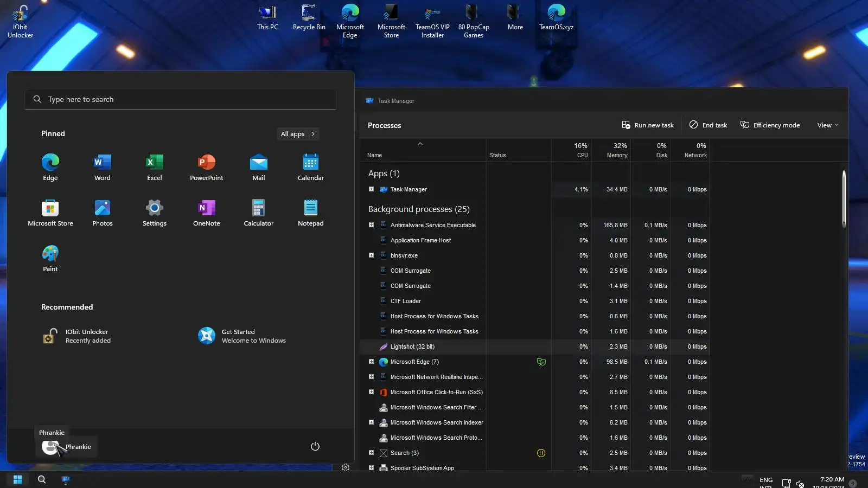Launch Word from the pinned apps
The image size is (868, 488).
tap(103, 168)
